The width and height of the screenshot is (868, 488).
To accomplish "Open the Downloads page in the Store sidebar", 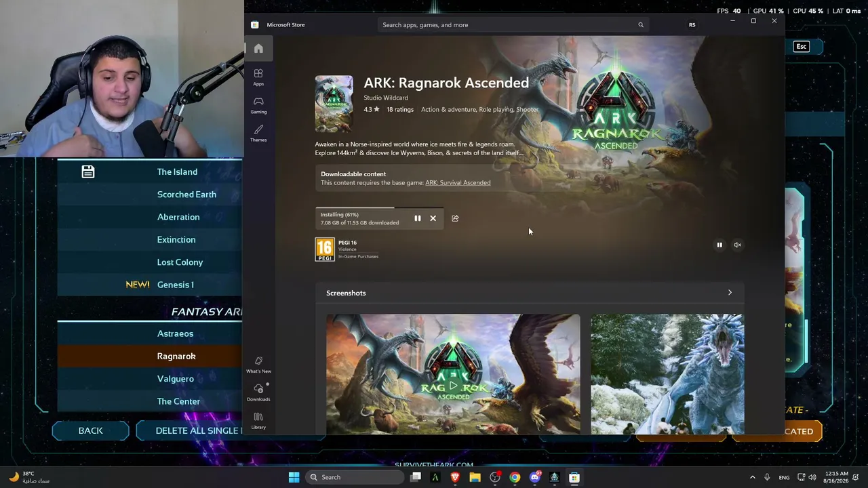I will (x=258, y=392).
